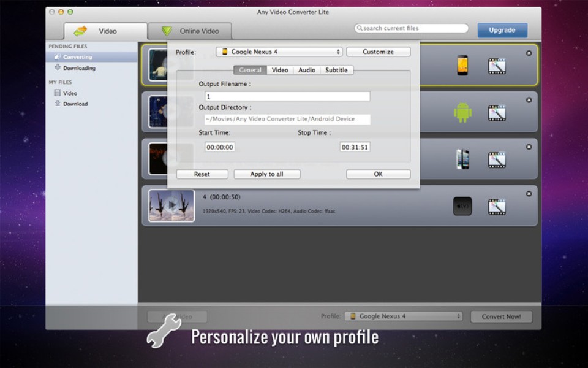Image resolution: width=588 pixels, height=368 pixels.
Task: Remove the file using the iPhone profile
Action: (529, 147)
